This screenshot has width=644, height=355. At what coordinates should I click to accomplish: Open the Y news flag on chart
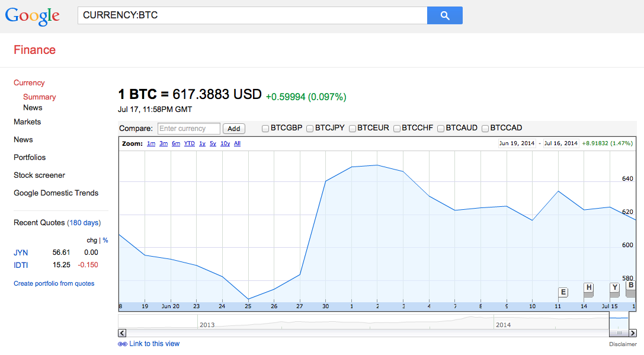614,288
